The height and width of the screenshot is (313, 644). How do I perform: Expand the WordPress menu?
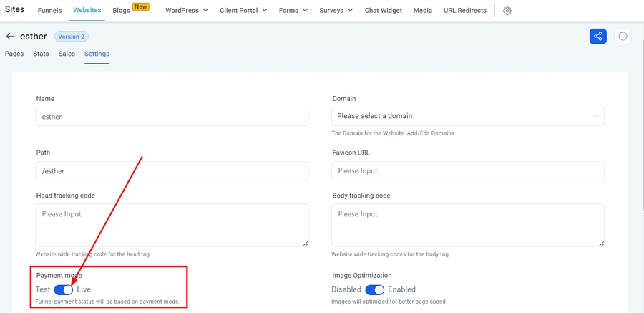point(186,11)
